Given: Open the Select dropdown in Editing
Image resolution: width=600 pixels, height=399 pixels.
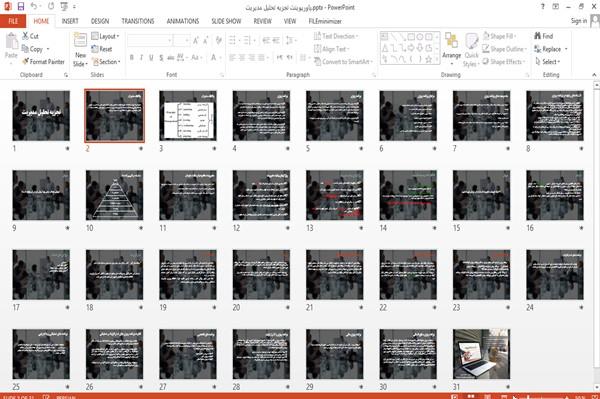Looking at the screenshot, I should click(547, 62).
